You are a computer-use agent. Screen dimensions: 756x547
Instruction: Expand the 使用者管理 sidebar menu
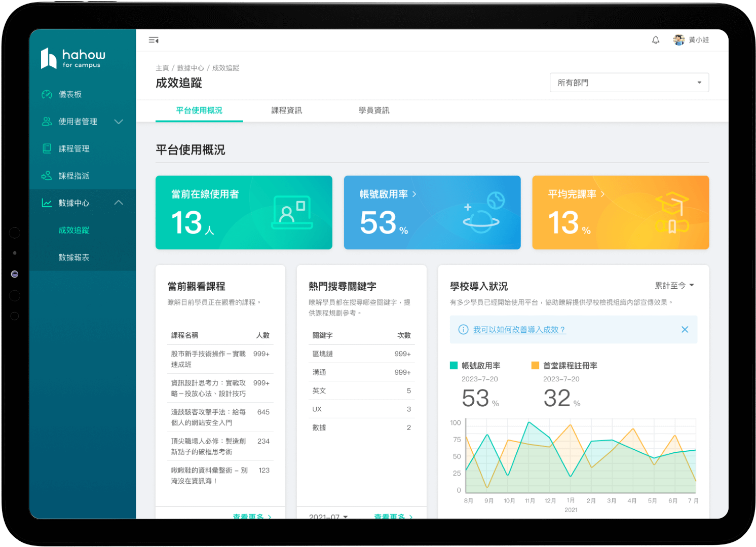click(x=119, y=122)
